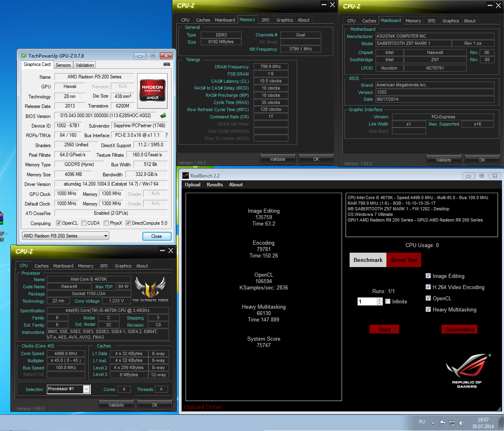Screen dimensions: 504x431
Task: Open Processor #1 selection dropdown in CPU-Z
Action: tap(86, 389)
